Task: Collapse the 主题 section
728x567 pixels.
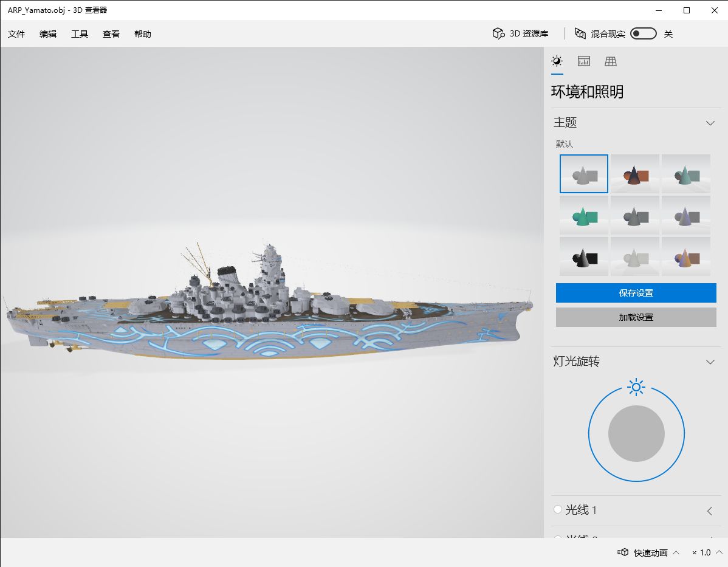Action: tap(710, 123)
